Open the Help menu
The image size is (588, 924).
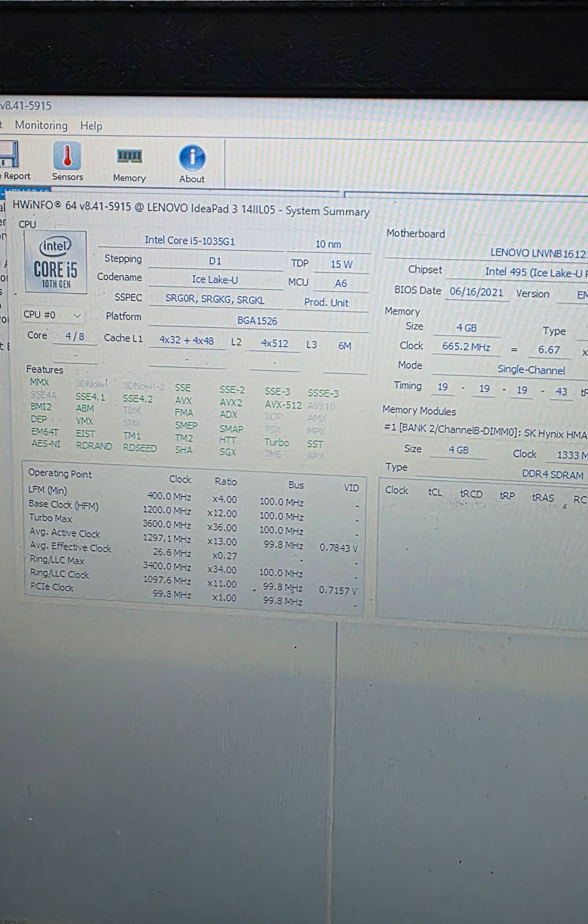pyautogui.click(x=91, y=126)
